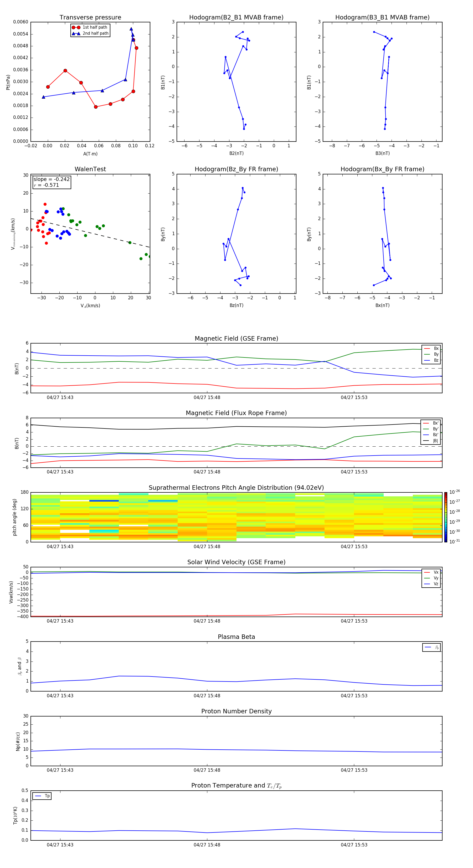Click the "Vsw(km/s)" axis label
473x868 pixels.
tap(11, 592)
